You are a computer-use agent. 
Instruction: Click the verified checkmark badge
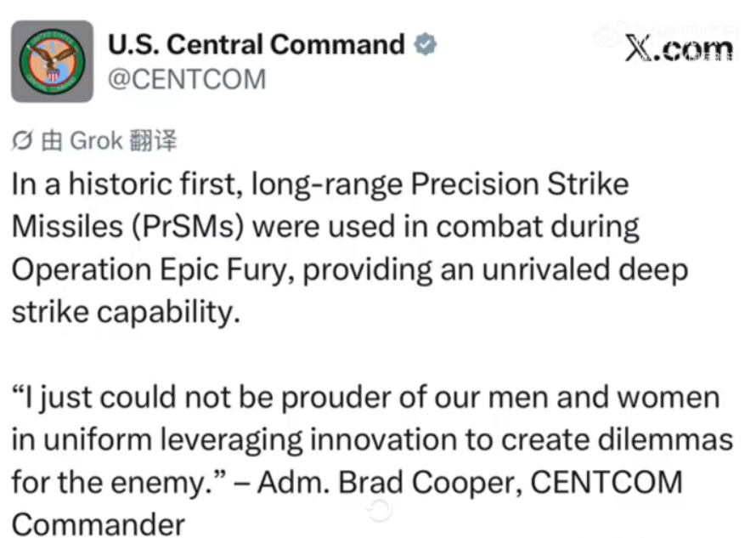tap(426, 44)
